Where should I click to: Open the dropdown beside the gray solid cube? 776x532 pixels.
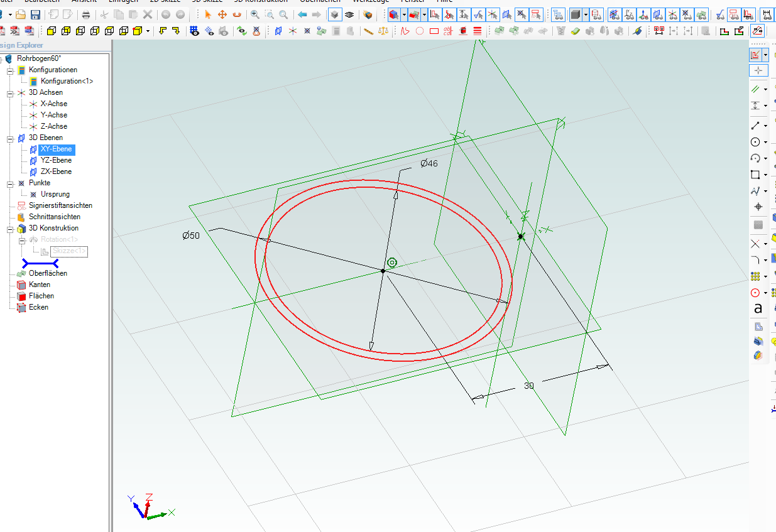[x=586, y=14]
